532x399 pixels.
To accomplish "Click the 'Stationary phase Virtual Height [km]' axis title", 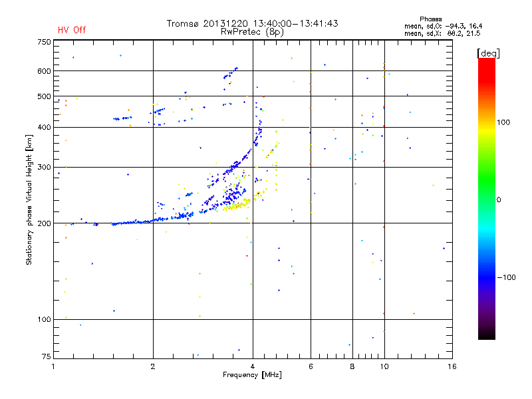I will (x=29, y=200).
